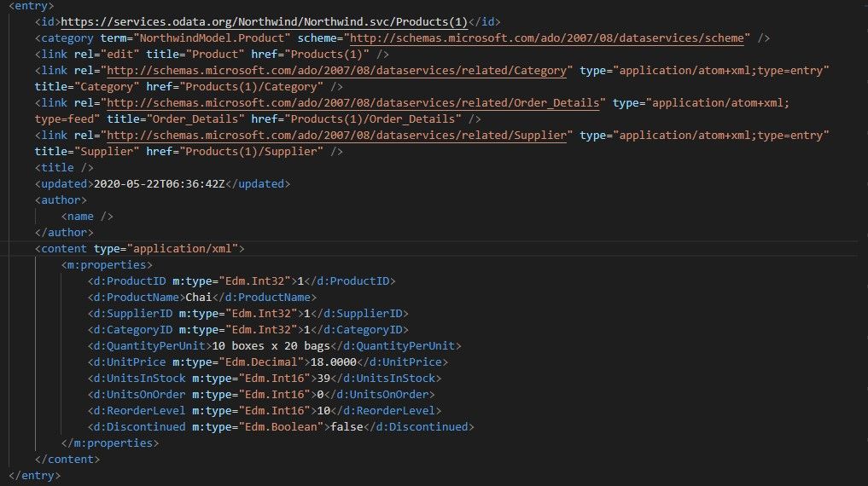The image size is (868, 486).
Task: Select the Edm.Boolean type attribute value
Action: point(281,427)
